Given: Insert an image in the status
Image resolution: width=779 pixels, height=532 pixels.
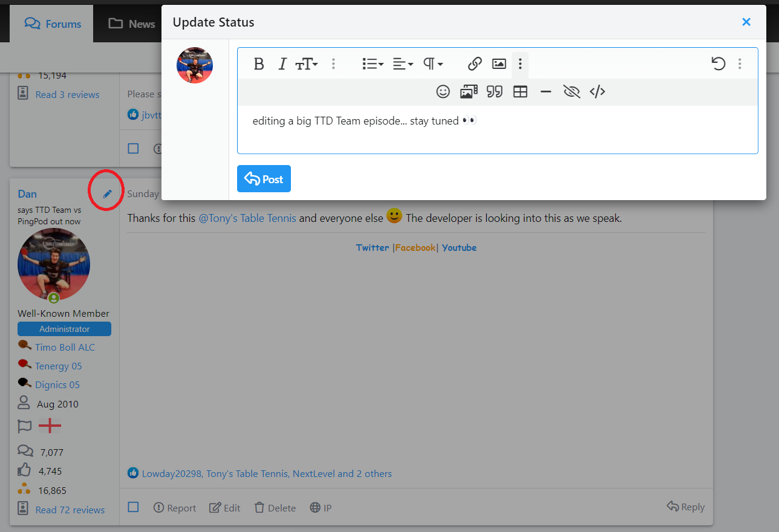Looking at the screenshot, I should [x=499, y=63].
